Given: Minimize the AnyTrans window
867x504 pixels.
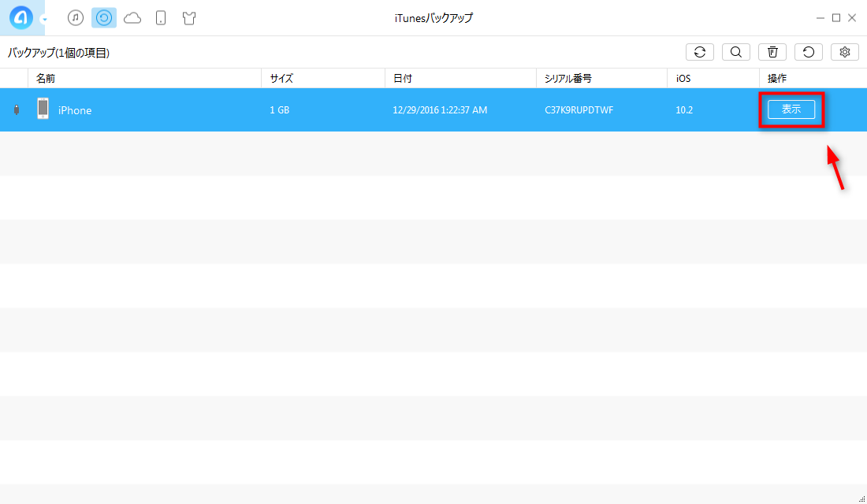Looking at the screenshot, I should tap(820, 18).
